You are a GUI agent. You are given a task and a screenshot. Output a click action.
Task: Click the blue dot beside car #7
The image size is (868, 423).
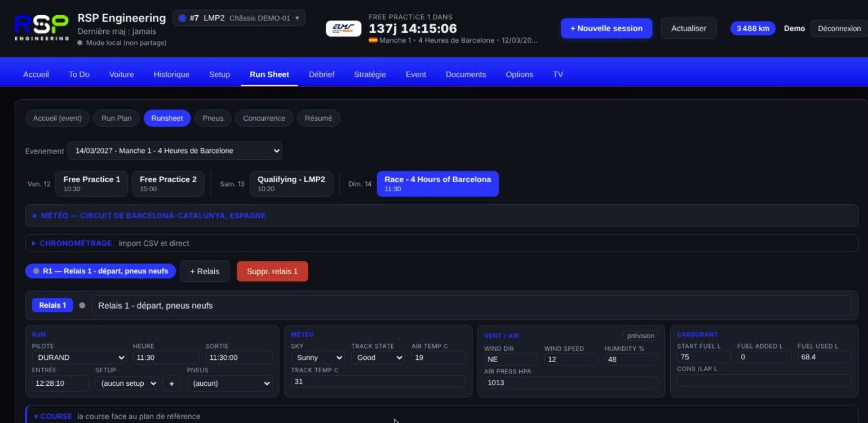pyautogui.click(x=181, y=18)
